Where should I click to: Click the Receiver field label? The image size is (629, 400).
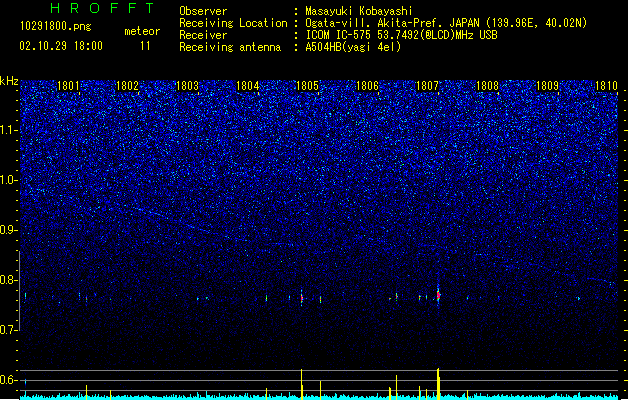(x=203, y=35)
